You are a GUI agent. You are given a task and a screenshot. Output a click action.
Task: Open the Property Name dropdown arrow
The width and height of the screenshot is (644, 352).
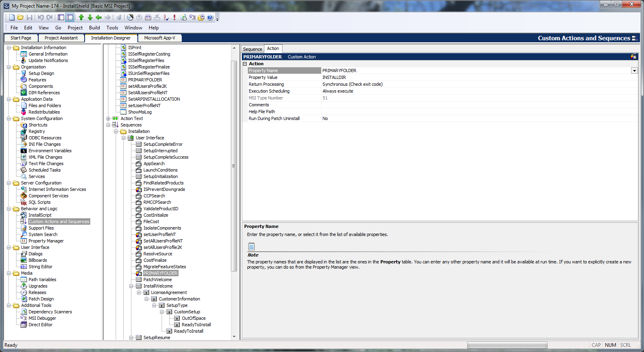[634, 70]
